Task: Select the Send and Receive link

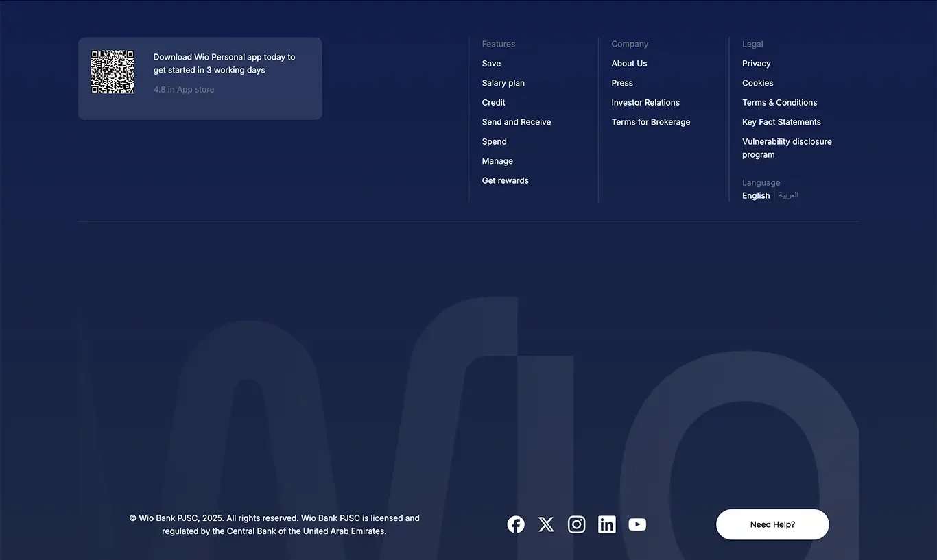Action: (516, 122)
